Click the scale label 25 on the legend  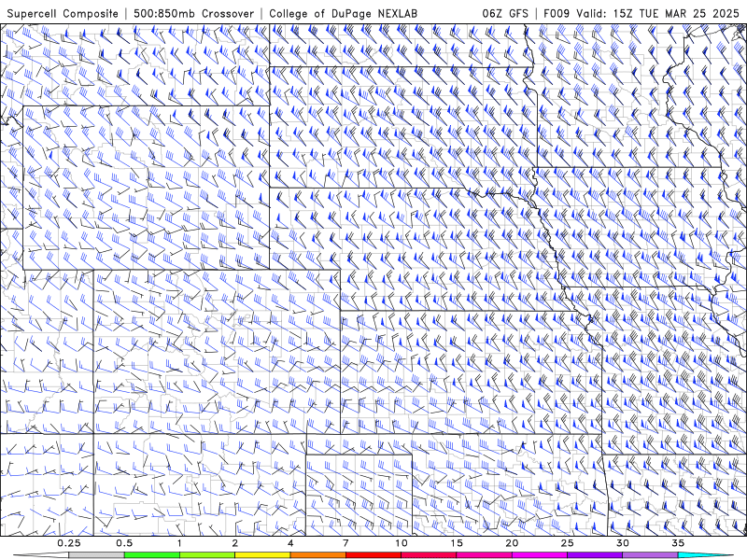tap(567, 543)
